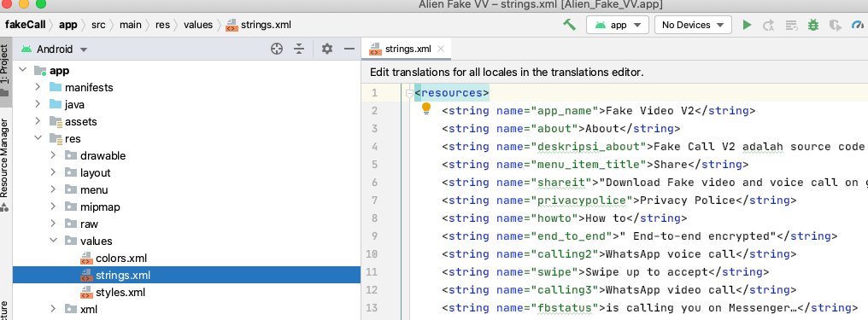
Task: Select the manifests folder row
Action: click(186, 87)
